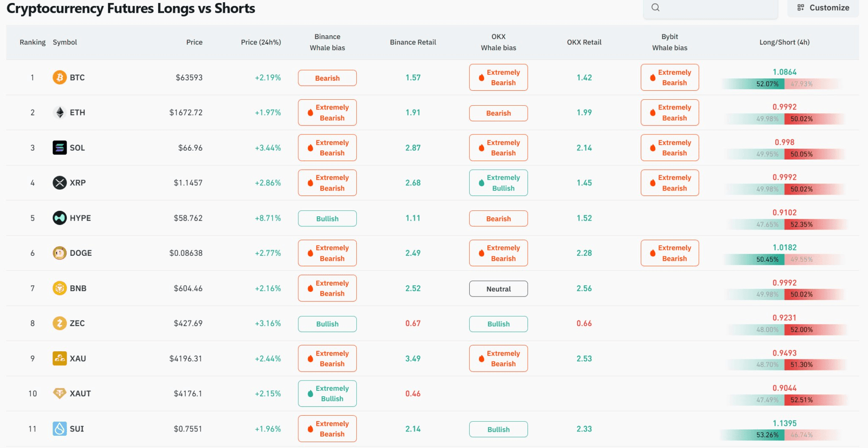Click the BNB coin icon
Viewport: 868px width, 448px height.
click(x=59, y=288)
